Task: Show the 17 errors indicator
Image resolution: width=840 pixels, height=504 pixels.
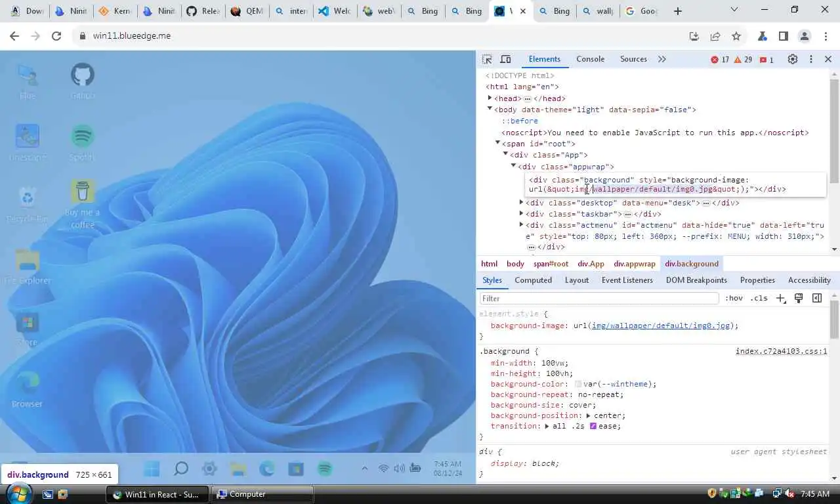Action: (720, 60)
